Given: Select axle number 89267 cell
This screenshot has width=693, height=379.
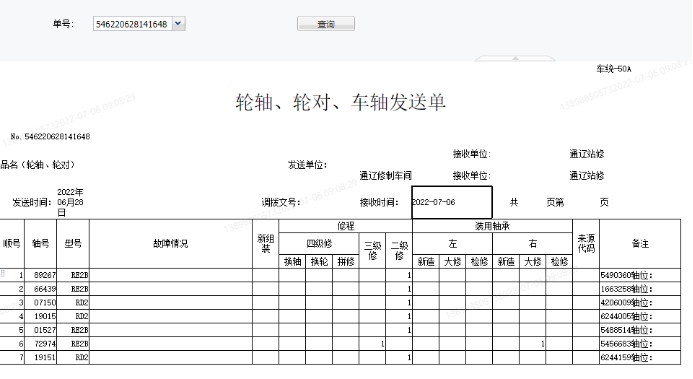Looking at the screenshot, I should pos(41,275).
